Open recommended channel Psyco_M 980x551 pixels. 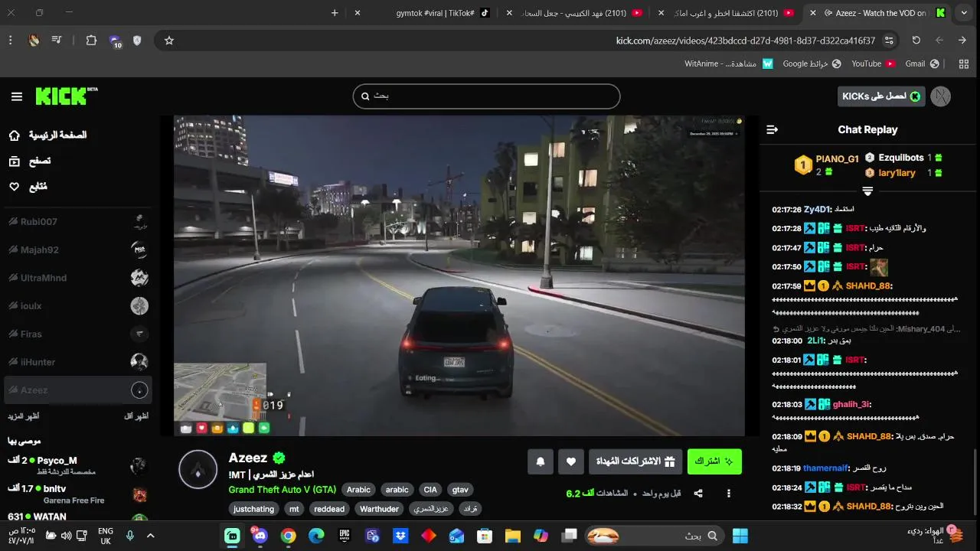pyautogui.click(x=77, y=465)
